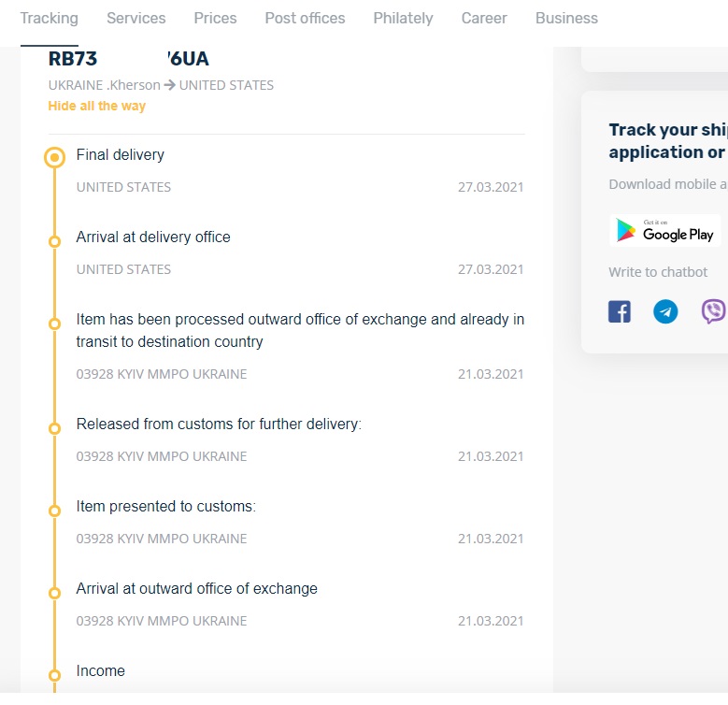
Task: Click the Arrival at outward office marker
Action: [55, 593]
